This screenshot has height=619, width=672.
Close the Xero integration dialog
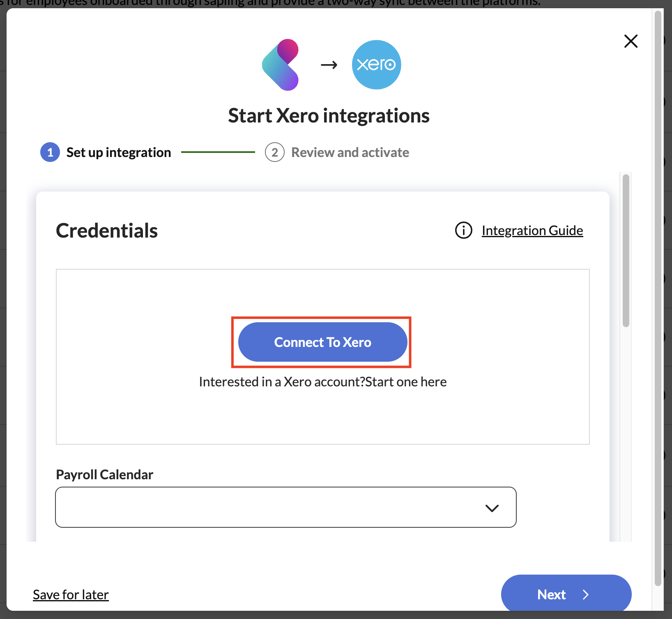[x=631, y=41]
